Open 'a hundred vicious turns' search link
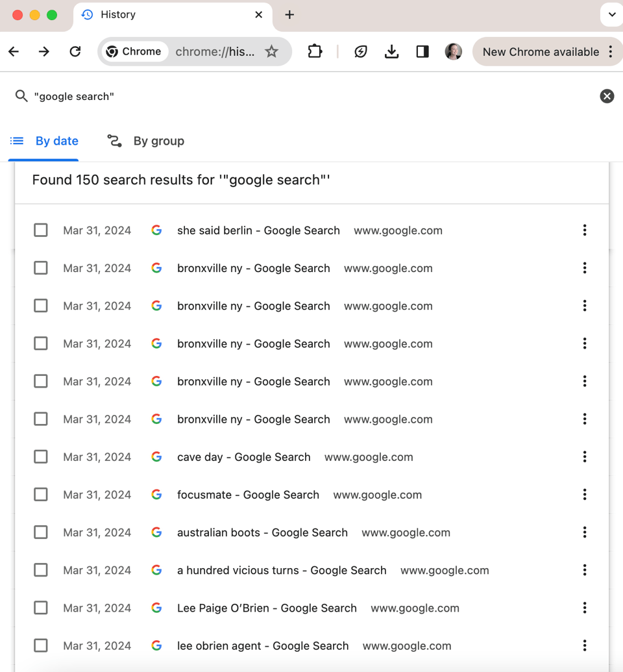 [282, 571]
